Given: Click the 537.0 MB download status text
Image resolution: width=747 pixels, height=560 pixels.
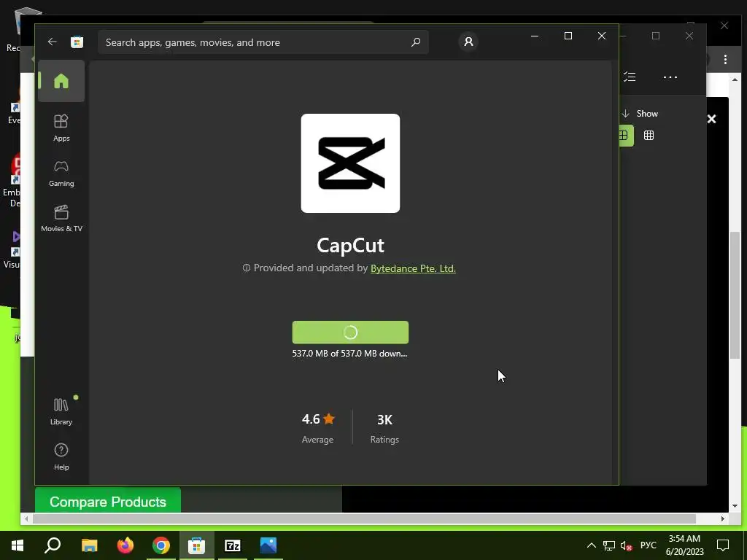Looking at the screenshot, I should [349, 354].
